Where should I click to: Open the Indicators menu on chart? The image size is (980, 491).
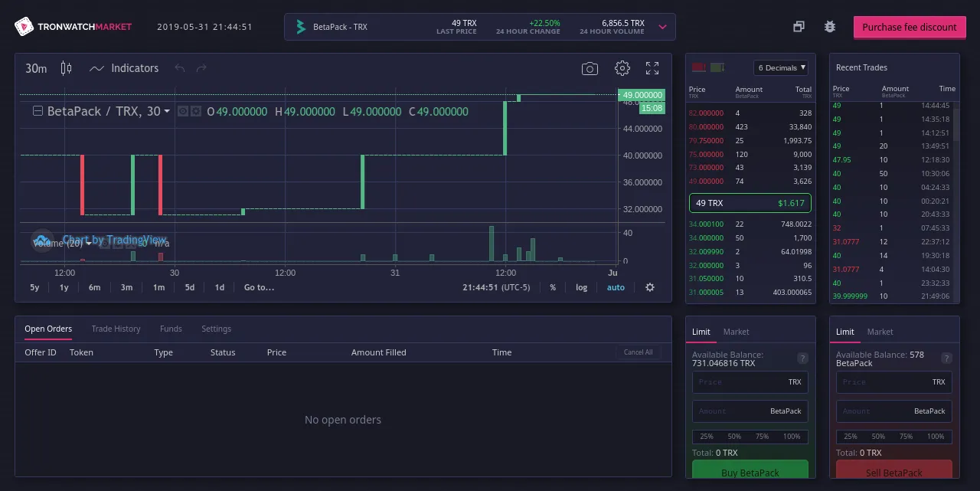coord(124,68)
